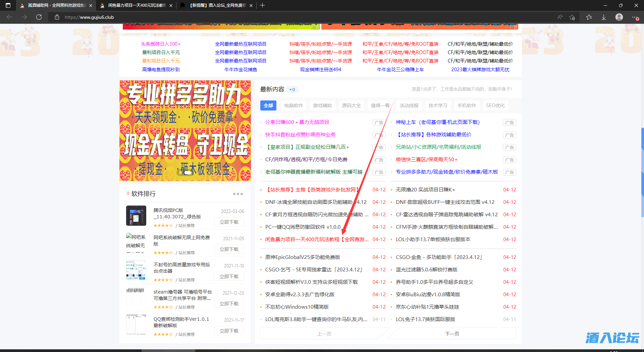Download QQ查绑检测助手 with 立即下载

click(229, 331)
